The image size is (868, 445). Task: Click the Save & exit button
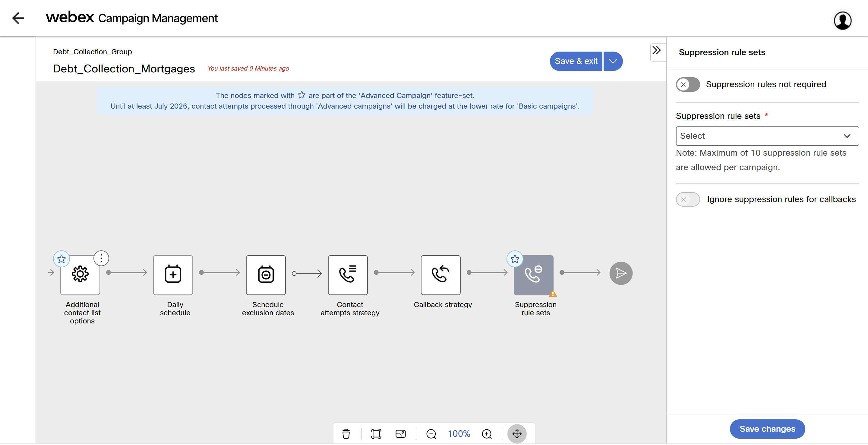click(576, 61)
